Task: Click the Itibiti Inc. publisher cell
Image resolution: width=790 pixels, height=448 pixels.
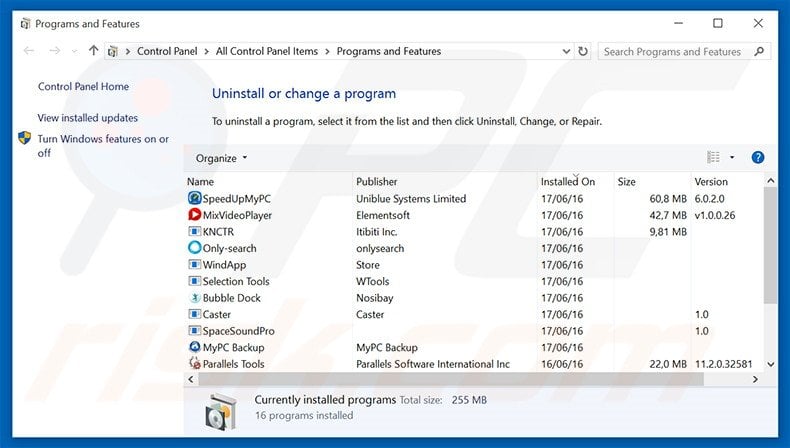Action: tap(377, 232)
